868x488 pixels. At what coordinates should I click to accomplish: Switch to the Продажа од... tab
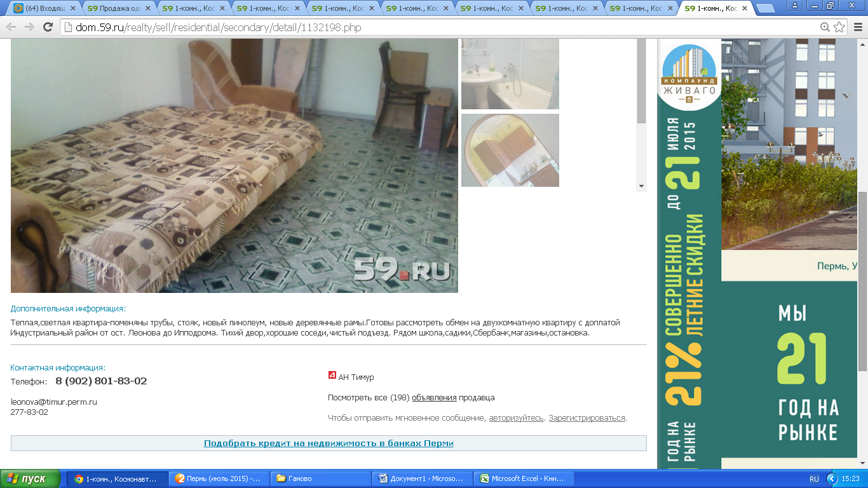118,8
